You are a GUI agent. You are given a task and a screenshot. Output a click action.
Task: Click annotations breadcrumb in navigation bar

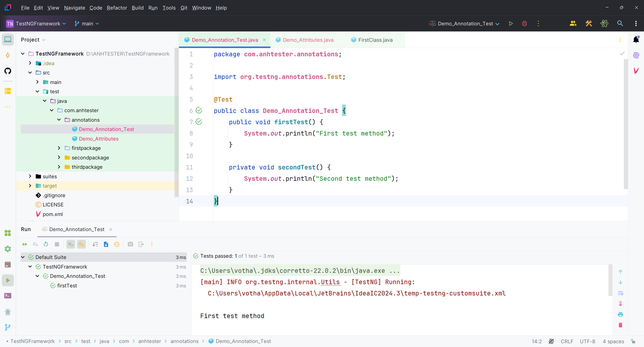click(184, 341)
